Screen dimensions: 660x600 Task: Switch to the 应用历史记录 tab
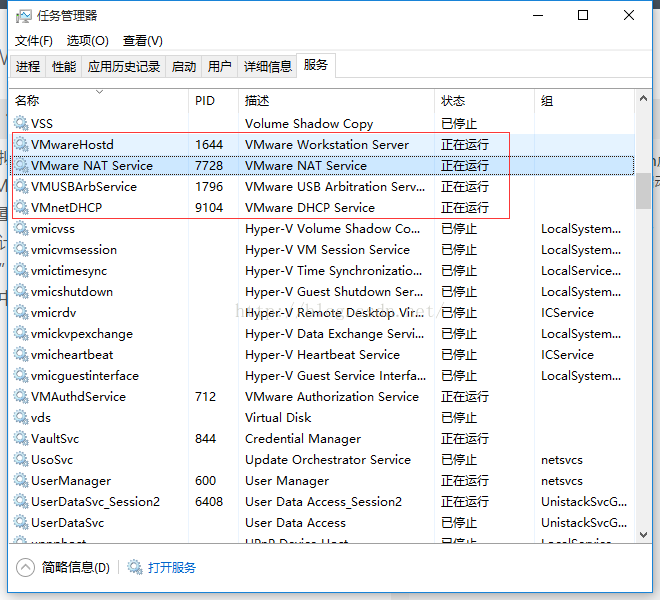point(124,67)
